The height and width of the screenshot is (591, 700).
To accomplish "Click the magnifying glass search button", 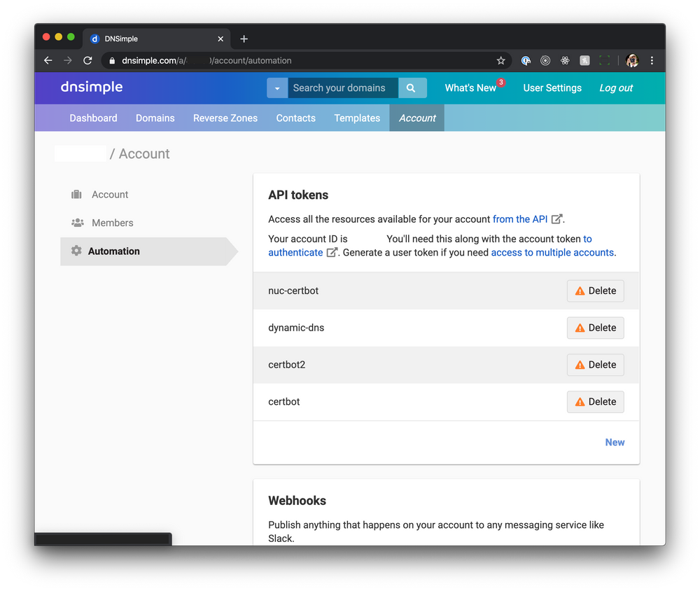I will [412, 88].
